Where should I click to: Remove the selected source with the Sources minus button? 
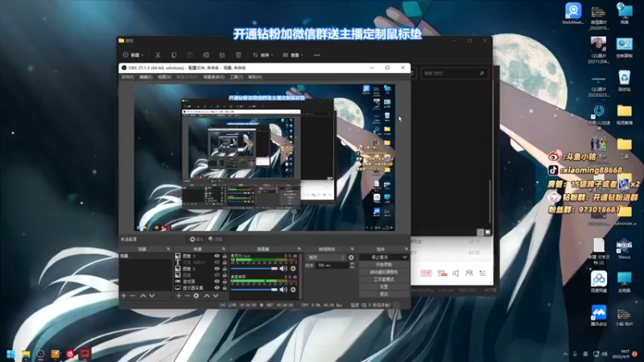pyautogui.click(x=187, y=295)
